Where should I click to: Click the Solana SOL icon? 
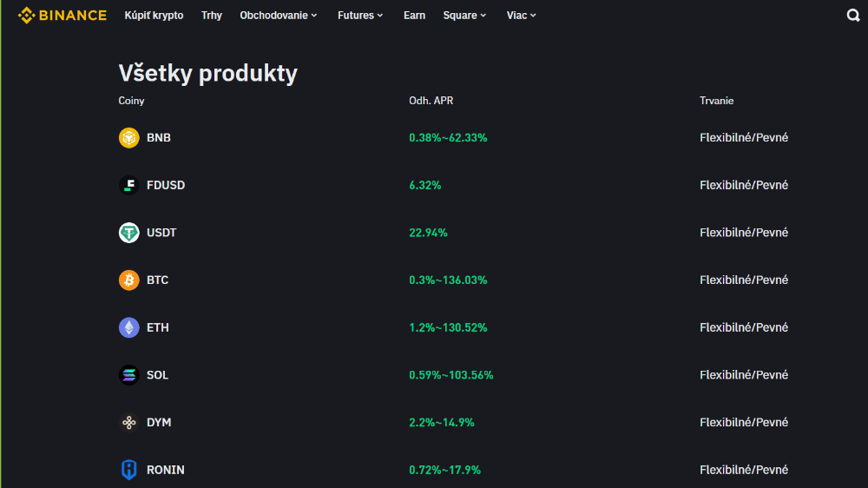coord(128,375)
